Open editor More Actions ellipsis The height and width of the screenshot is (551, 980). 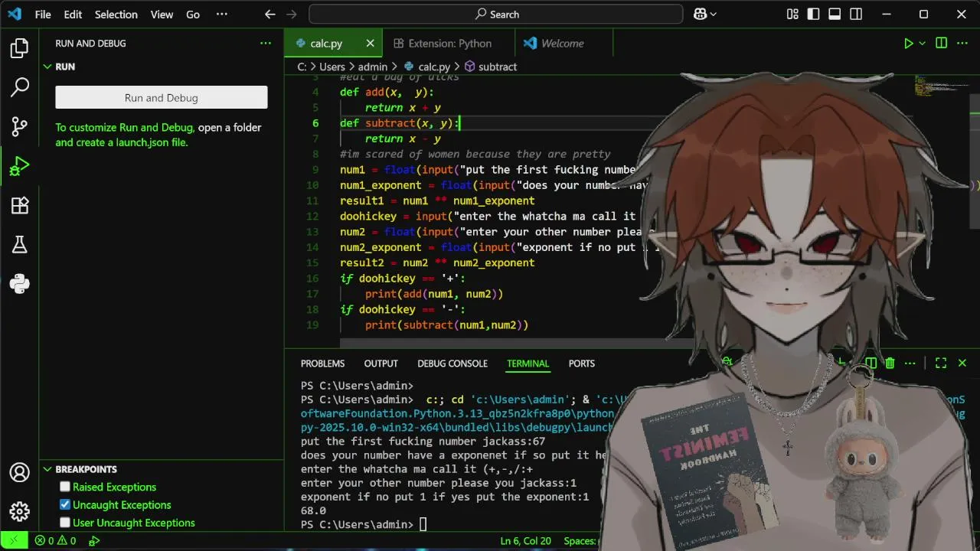click(962, 44)
